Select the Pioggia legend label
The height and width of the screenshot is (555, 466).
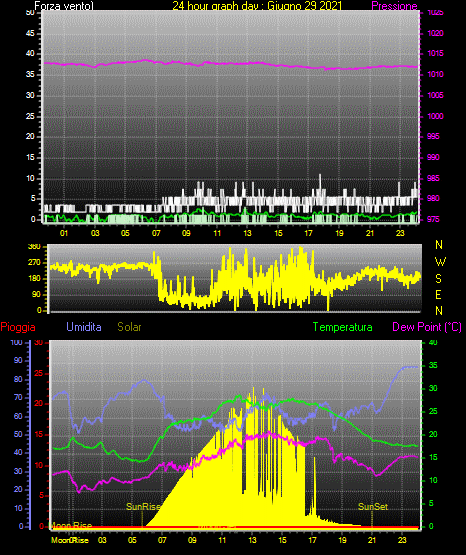click(x=18, y=327)
